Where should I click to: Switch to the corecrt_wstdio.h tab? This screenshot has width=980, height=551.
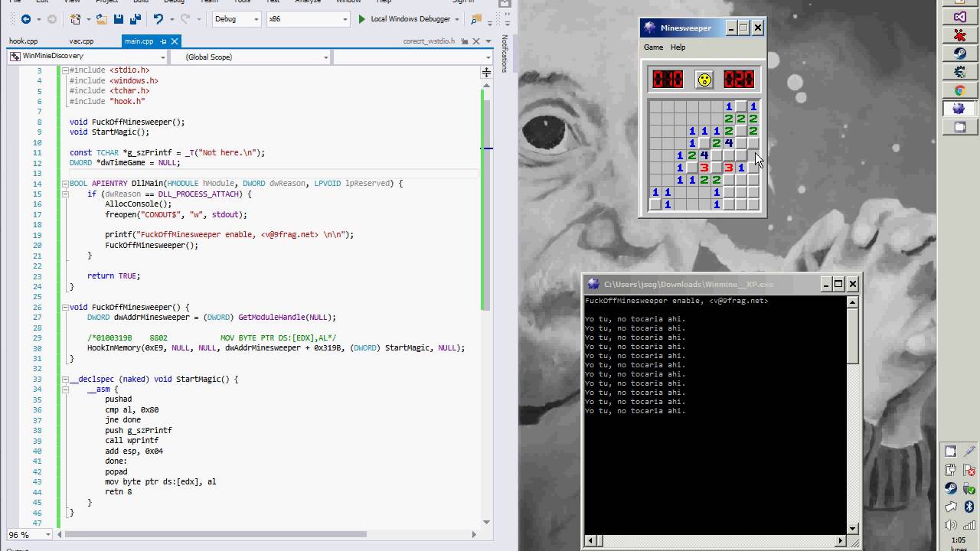click(x=429, y=41)
